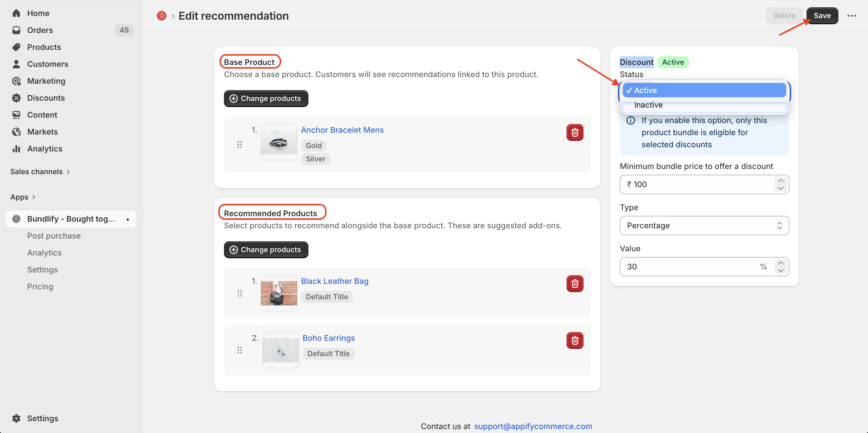Remove Black Leather Bag using trash icon
This screenshot has height=433, width=868.
coord(574,284)
